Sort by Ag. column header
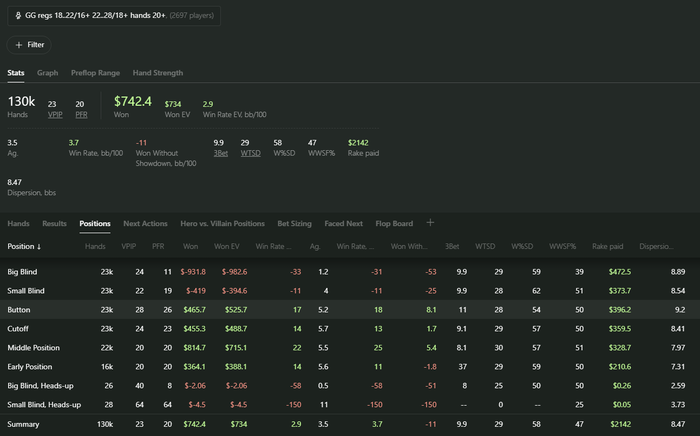This screenshot has width=700, height=436. [315, 246]
